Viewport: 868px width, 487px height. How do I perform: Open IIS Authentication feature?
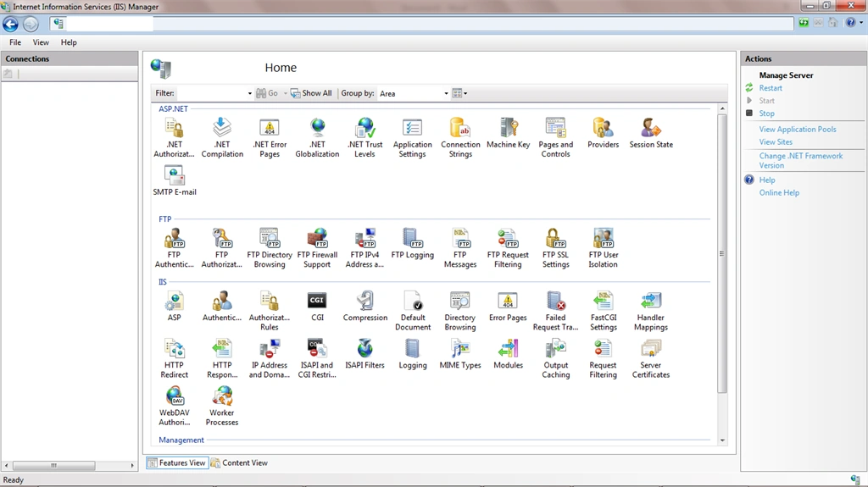coord(222,306)
